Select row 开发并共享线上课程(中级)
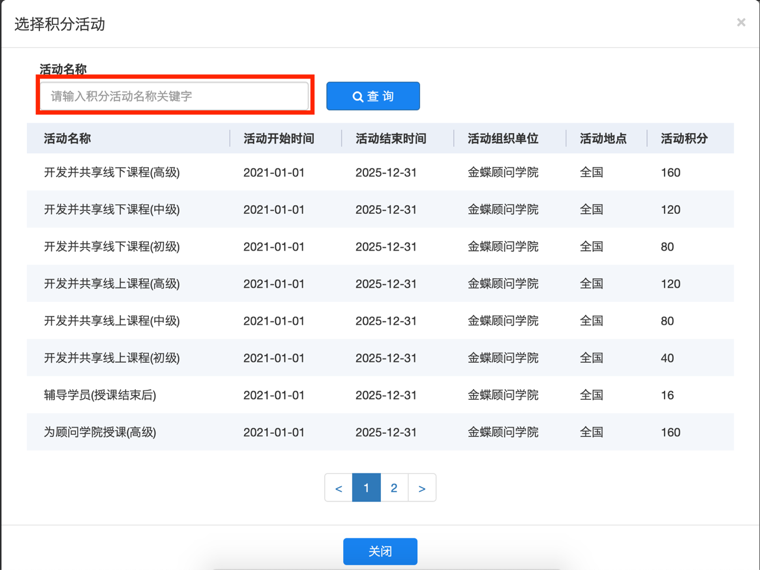The height and width of the screenshot is (570, 760). (380, 320)
